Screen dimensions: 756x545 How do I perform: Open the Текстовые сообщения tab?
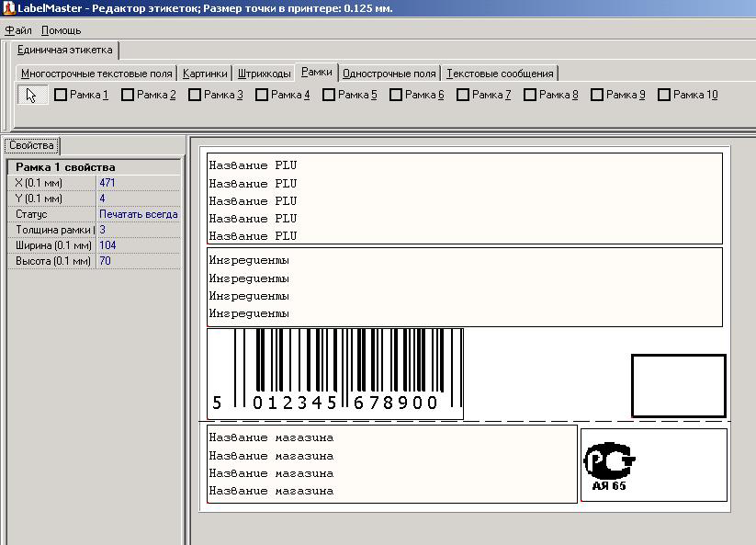click(x=499, y=72)
